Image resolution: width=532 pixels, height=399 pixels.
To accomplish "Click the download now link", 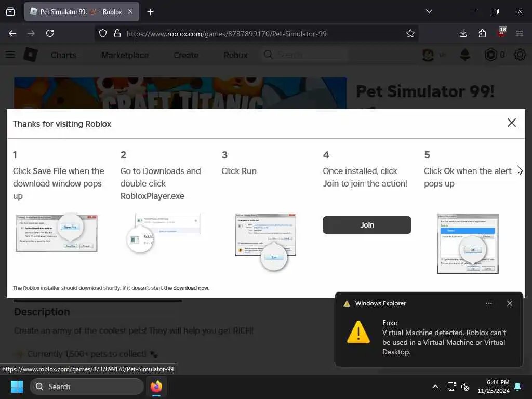I will coord(191,288).
